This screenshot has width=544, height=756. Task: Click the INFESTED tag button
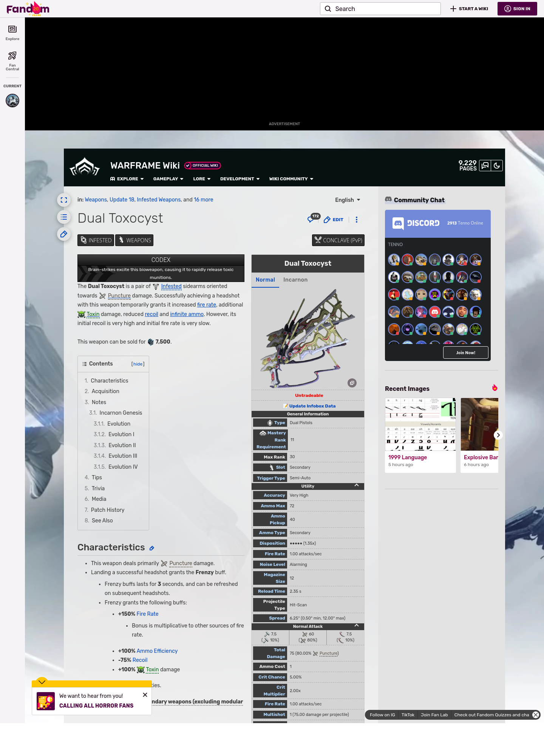coord(96,240)
